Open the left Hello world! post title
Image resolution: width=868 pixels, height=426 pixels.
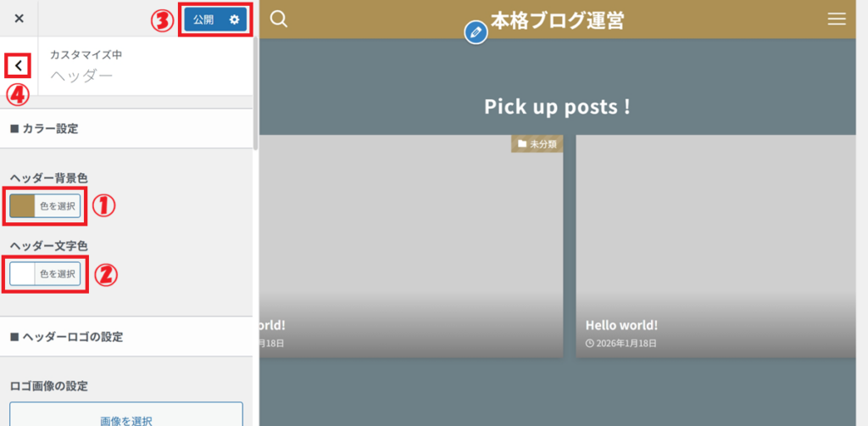(x=273, y=325)
